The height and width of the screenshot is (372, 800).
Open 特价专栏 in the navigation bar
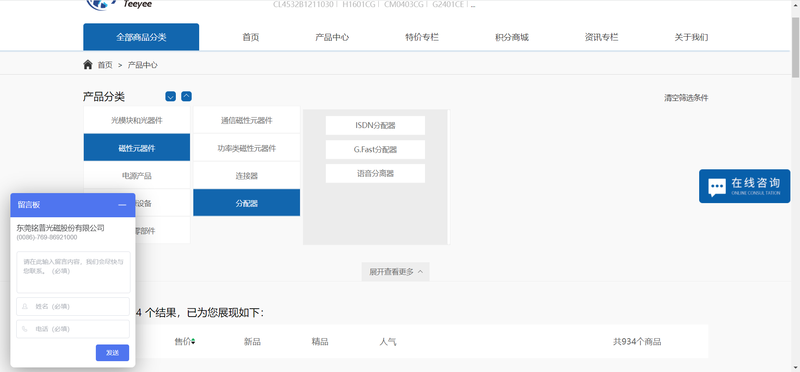click(422, 37)
